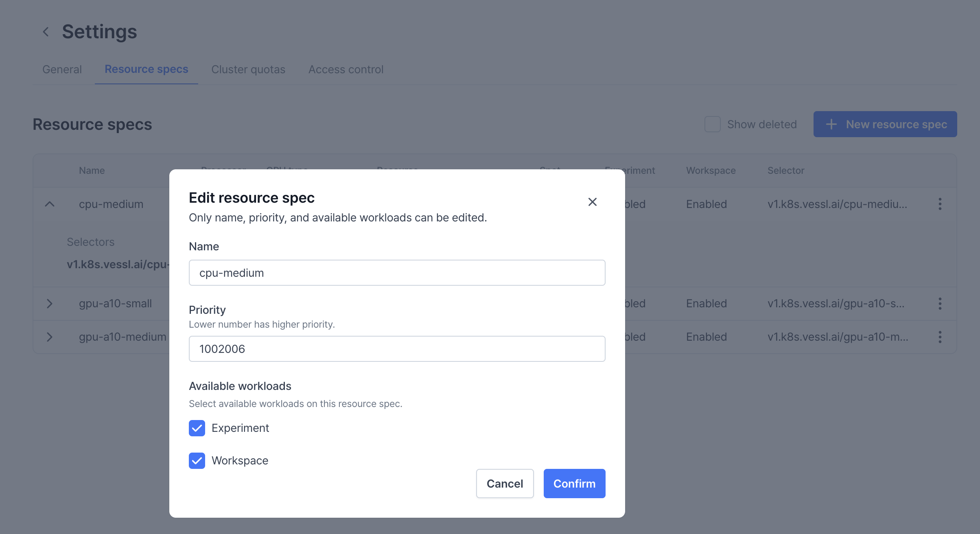980x534 pixels.
Task: Expand the gpu-a10-medium row
Action: point(50,337)
